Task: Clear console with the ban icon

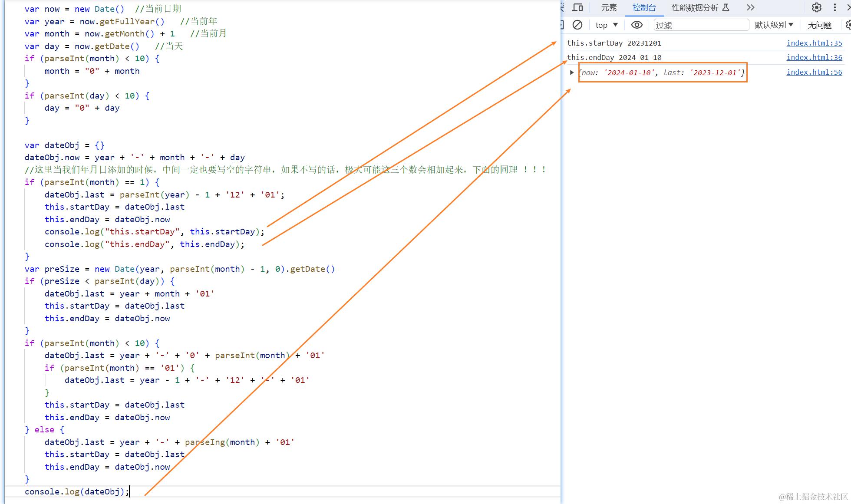Action: click(577, 25)
